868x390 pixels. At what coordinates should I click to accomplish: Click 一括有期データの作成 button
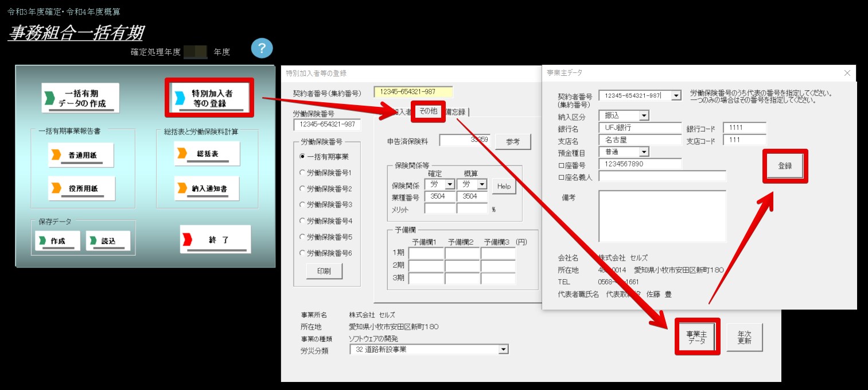click(x=80, y=98)
